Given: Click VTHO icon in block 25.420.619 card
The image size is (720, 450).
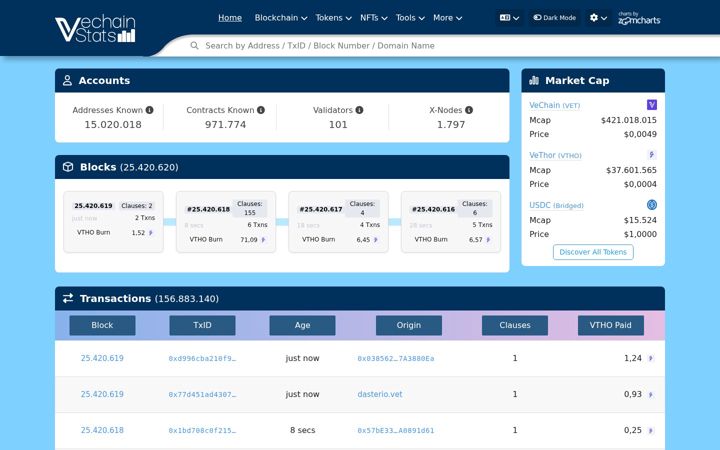Looking at the screenshot, I should tap(151, 233).
